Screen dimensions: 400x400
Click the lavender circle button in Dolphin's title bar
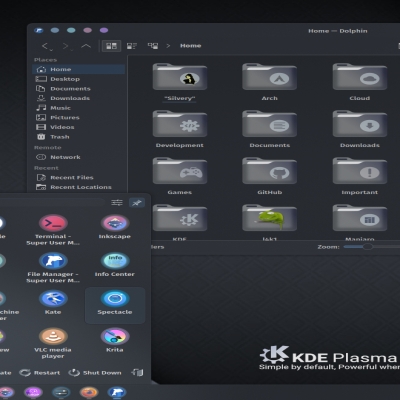104,30
